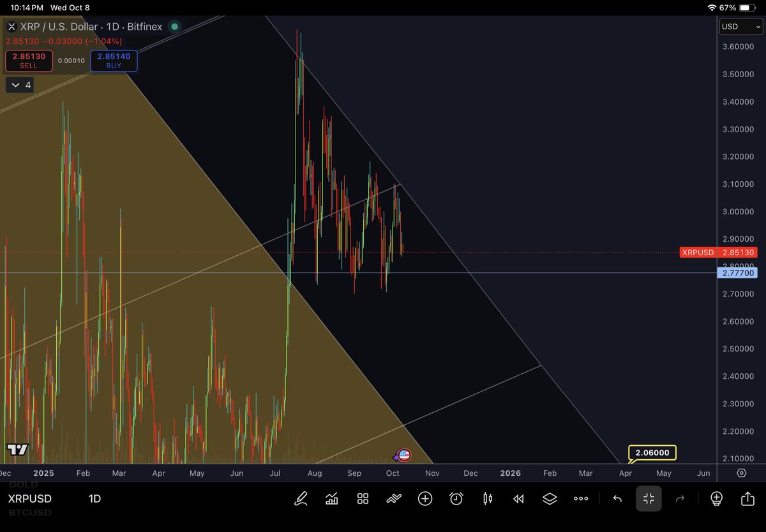Click the 2.77700 horizontal line price label
Screen dimensions: 766x532
pyautogui.click(x=738, y=273)
